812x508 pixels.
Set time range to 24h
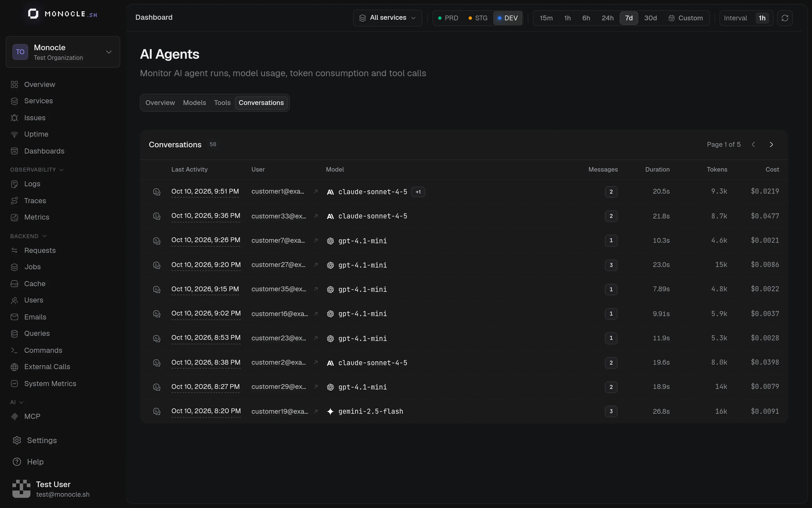point(607,18)
